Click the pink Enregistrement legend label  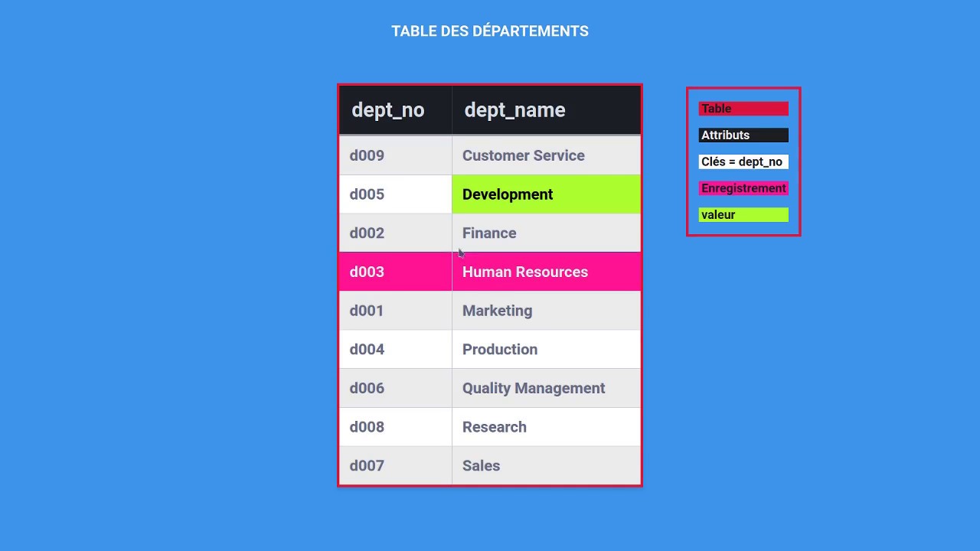[743, 188]
